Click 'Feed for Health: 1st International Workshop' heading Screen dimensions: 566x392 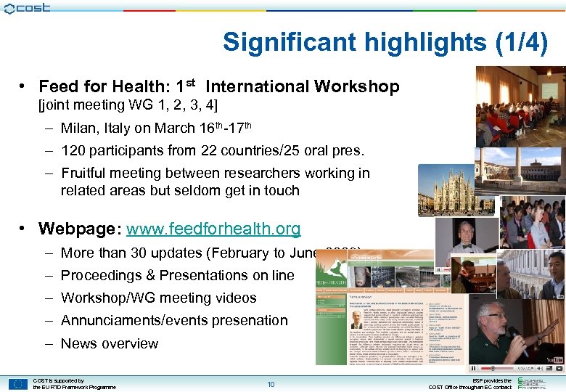point(219,86)
